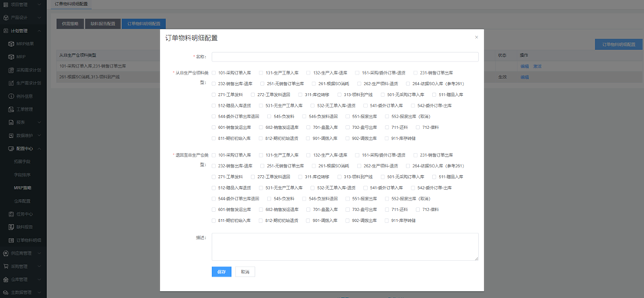The height and width of the screenshot is (298, 644).
Task: Open 采购需求计划 from the sidebar icon
Action: [11, 70]
